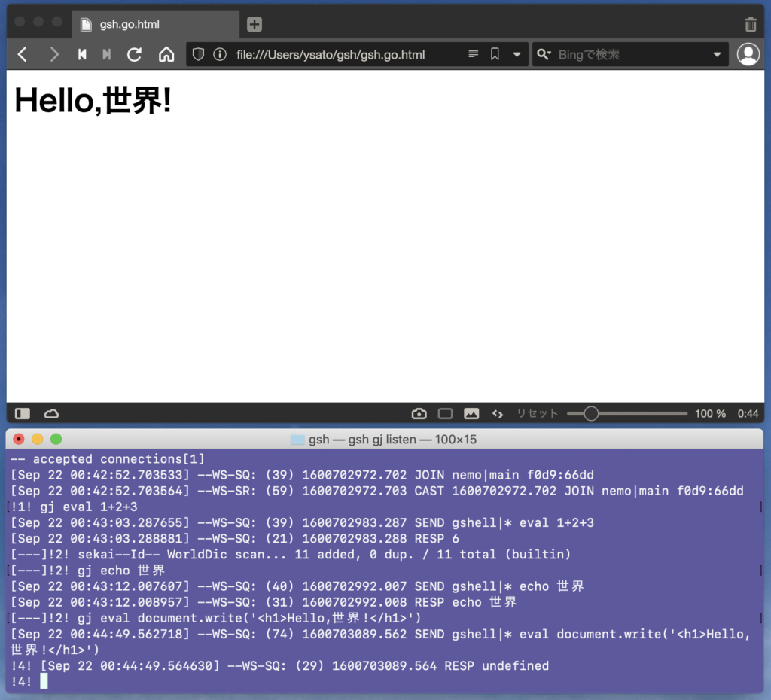Capture page with the camera icon
Screen dimensions: 771x700
(x=419, y=413)
